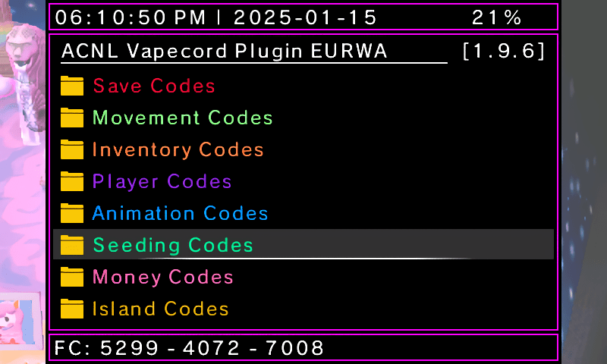Select the Island Codes folder icon

pos(72,309)
